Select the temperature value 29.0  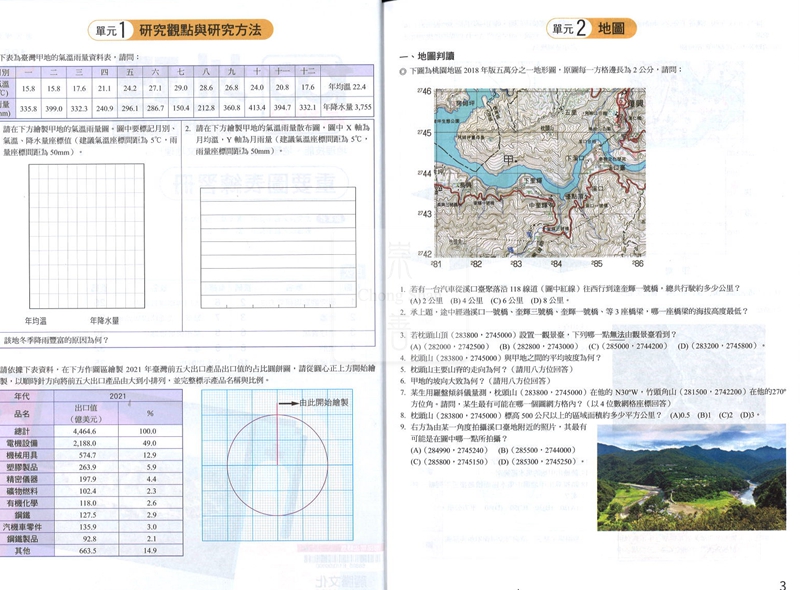[181, 88]
